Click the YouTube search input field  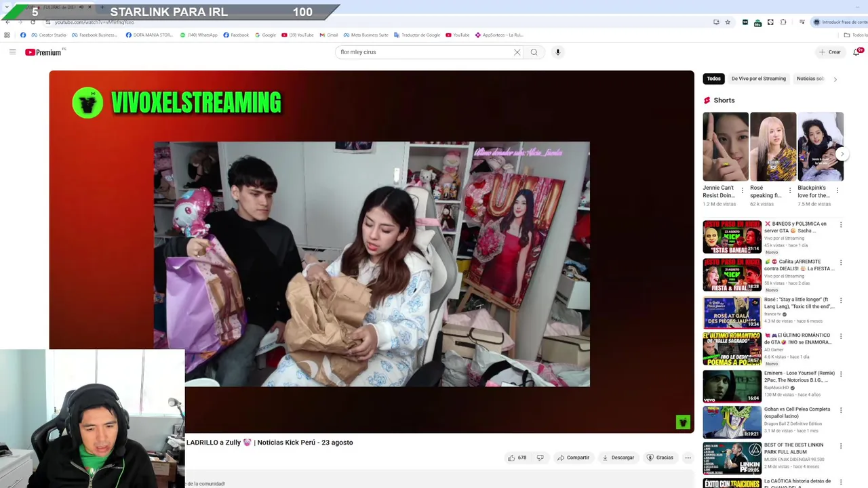click(x=424, y=52)
